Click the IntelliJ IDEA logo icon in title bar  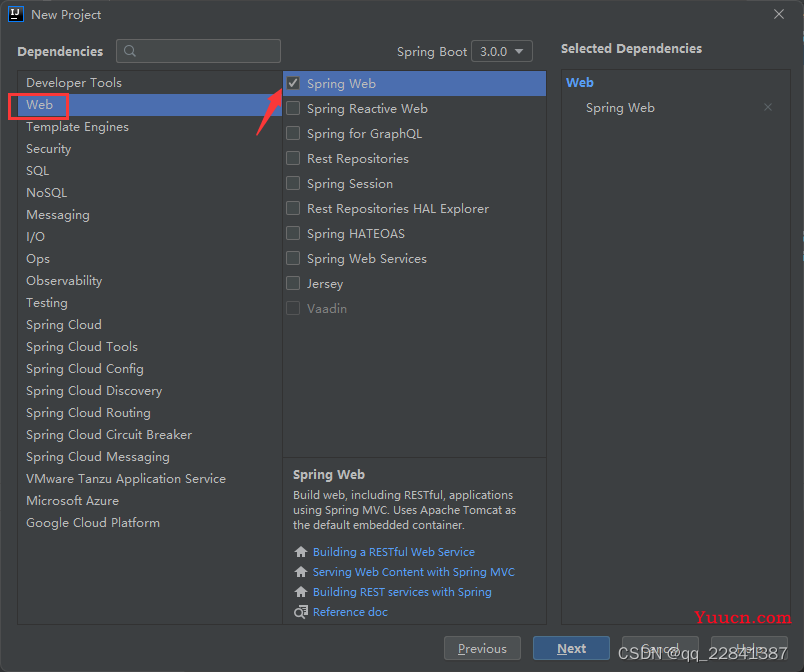[16, 15]
